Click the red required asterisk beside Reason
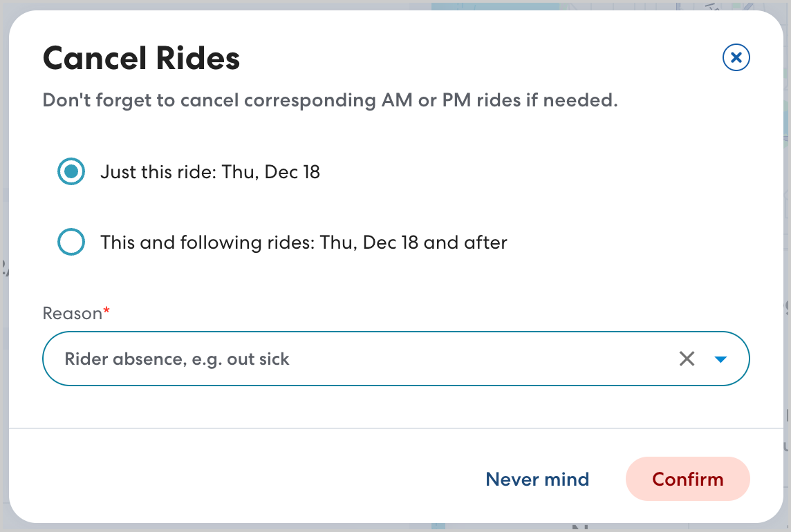791x532 pixels. coord(107,312)
